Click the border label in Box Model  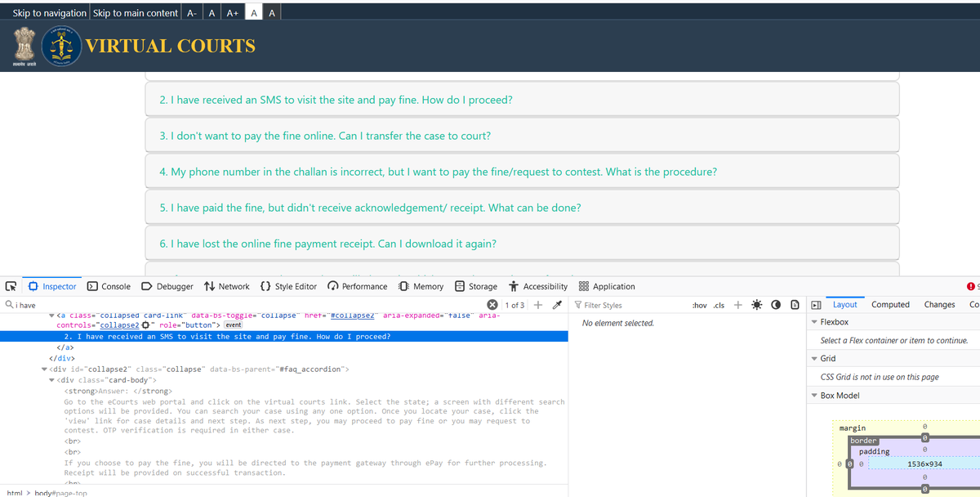click(863, 440)
